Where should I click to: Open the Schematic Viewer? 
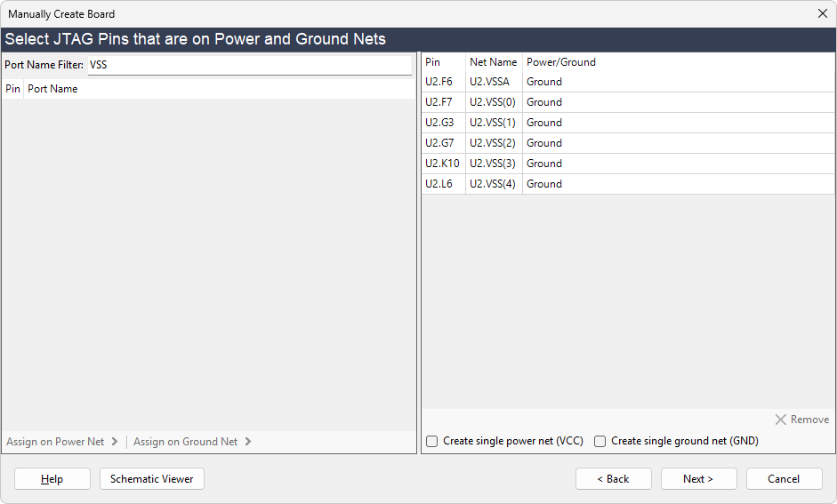pos(152,479)
